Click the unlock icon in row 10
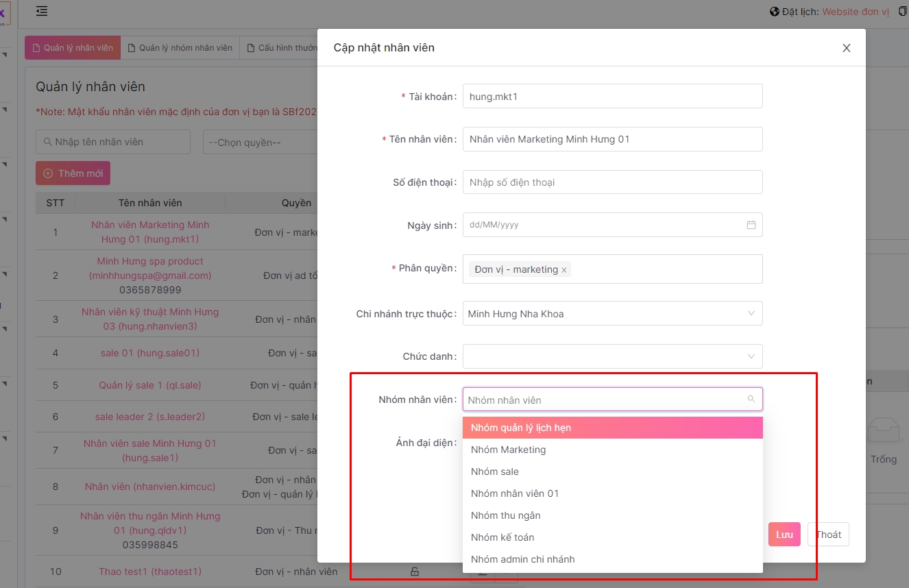Image resolution: width=909 pixels, height=588 pixels. click(x=414, y=572)
